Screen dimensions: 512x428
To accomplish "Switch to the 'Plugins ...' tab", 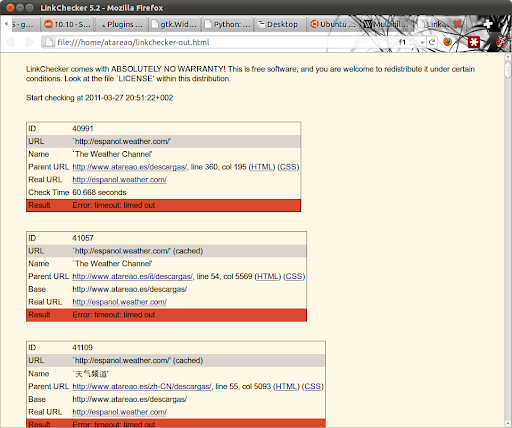I will tap(121, 24).
